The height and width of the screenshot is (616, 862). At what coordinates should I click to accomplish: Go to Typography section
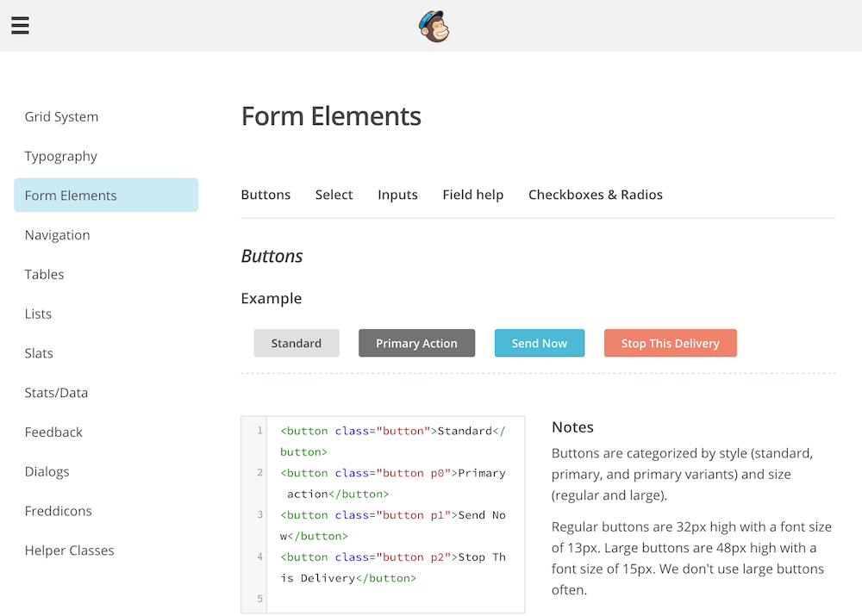point(60,157)
